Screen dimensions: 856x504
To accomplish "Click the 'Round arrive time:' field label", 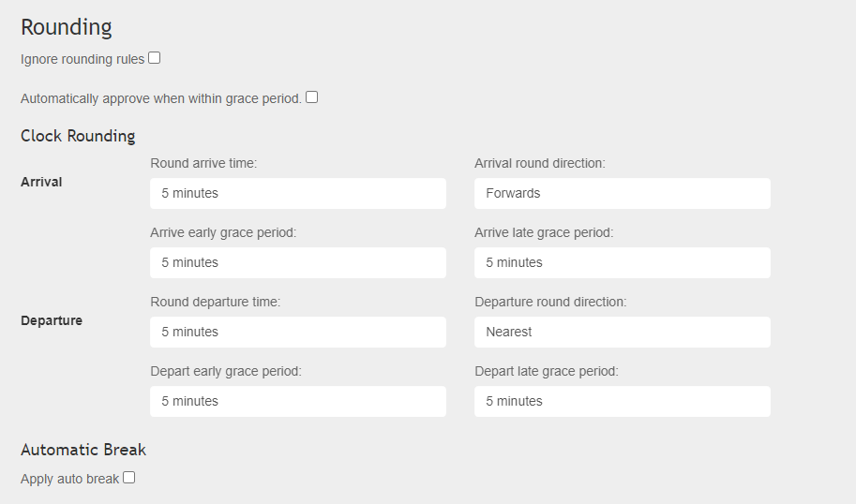I will (x=203, y=163).
